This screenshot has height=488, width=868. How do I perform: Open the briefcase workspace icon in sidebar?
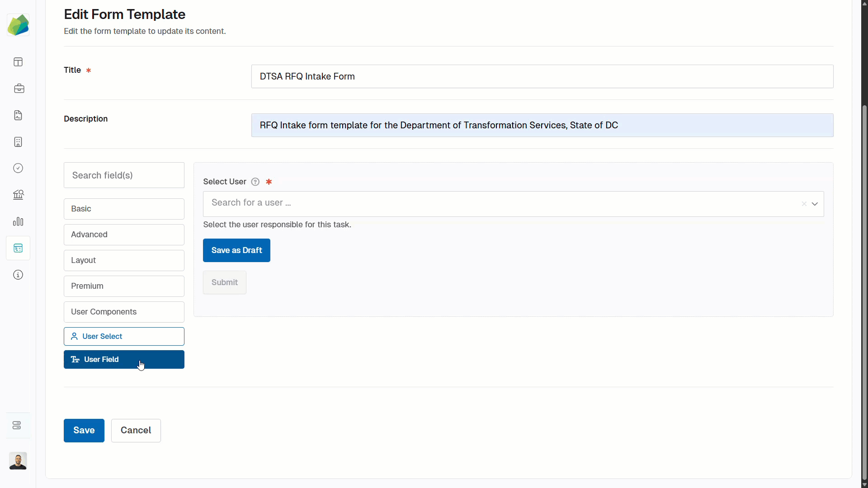[18, 89]
